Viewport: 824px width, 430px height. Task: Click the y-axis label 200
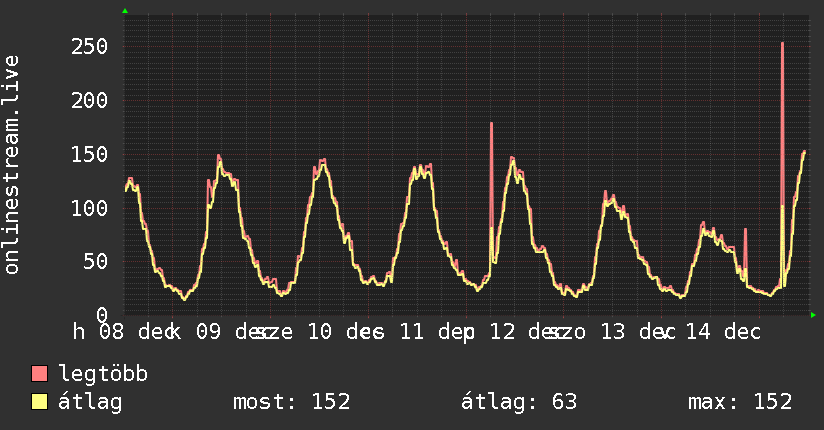point(89,100)
